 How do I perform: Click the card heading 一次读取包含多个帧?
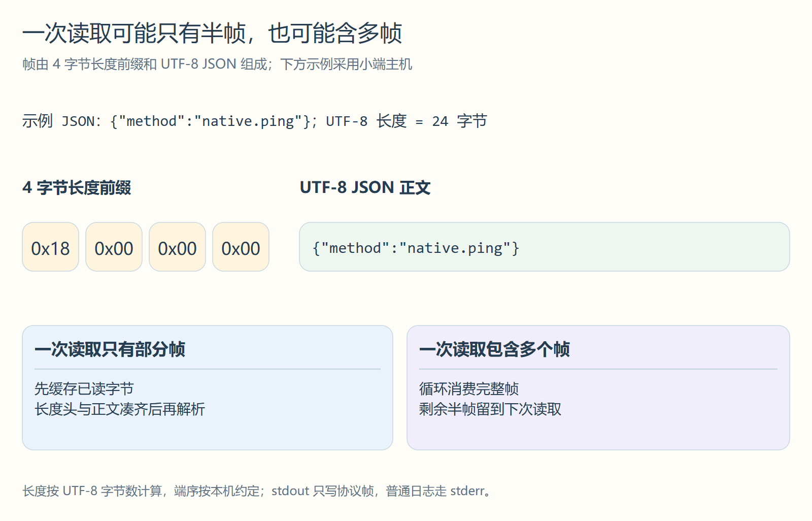click(x=494, y=349)
